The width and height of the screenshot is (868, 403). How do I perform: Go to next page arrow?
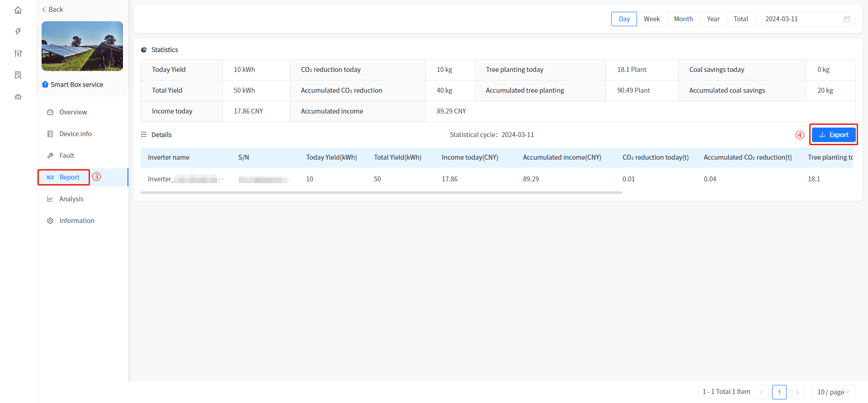click(797, 392)
